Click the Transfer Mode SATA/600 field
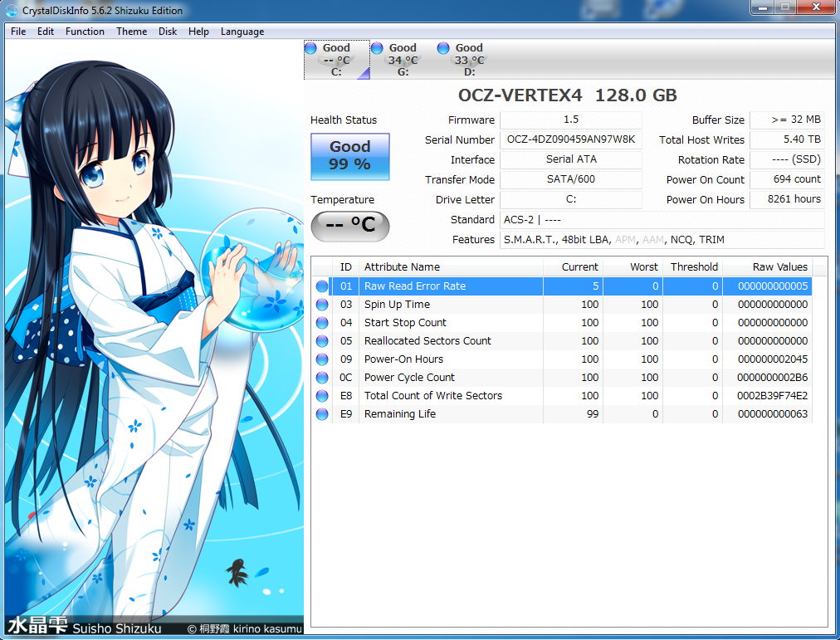Image resolution: width=840 pixels, height=640 pixels. tap(571, 179)
